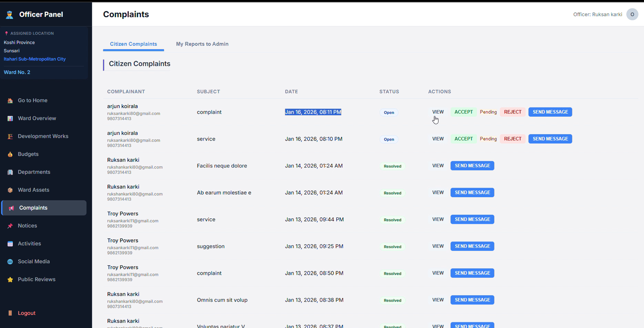Accept arjun koirala's complaint subject row
The width and height of the screenshot is (644, 328).
[x=463, y=112]
